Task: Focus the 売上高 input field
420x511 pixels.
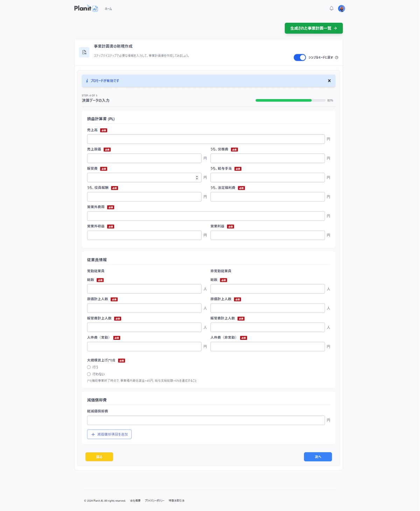Action: point(206,139)
